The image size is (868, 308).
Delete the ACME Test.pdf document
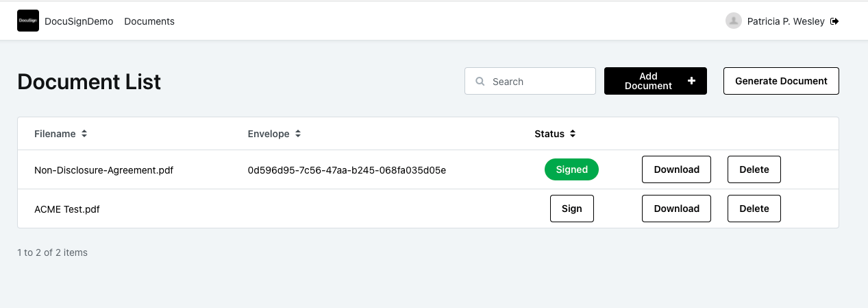point(754,209)
